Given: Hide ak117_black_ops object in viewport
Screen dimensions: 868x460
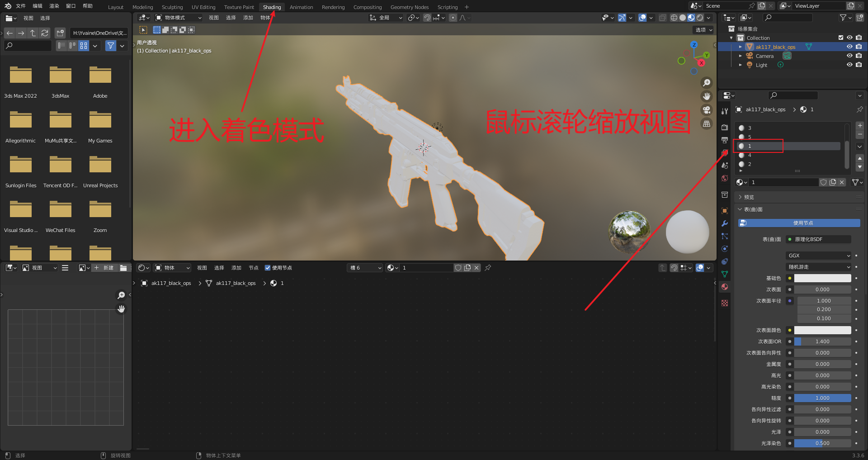Looking at the screenshot, I should pyautogui.click(x=849, y=47).
